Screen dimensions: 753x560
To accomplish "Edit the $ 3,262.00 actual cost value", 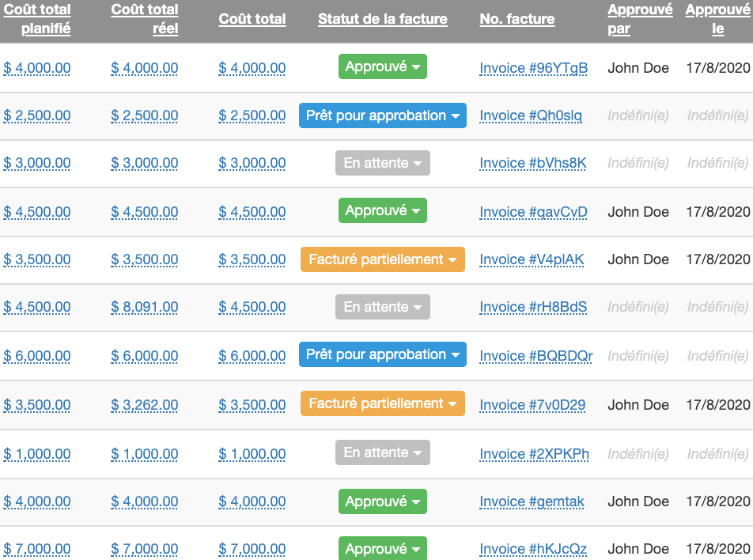I will click(x=145, y=405).
